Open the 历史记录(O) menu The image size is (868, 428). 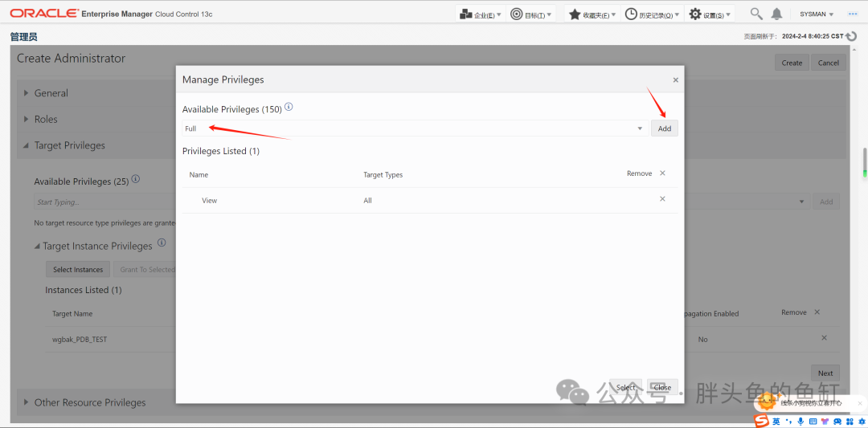click(653, 14)
